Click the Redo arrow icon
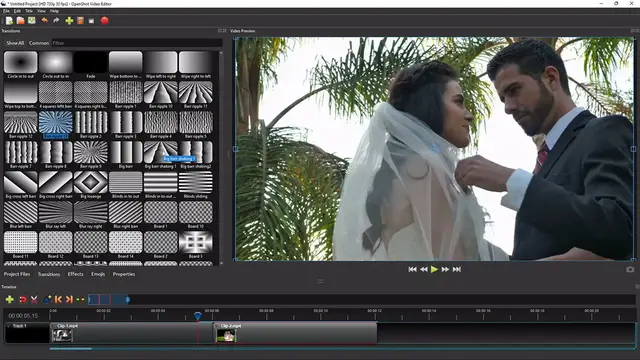Screen dimensions: 640x360 coord(56,20)
